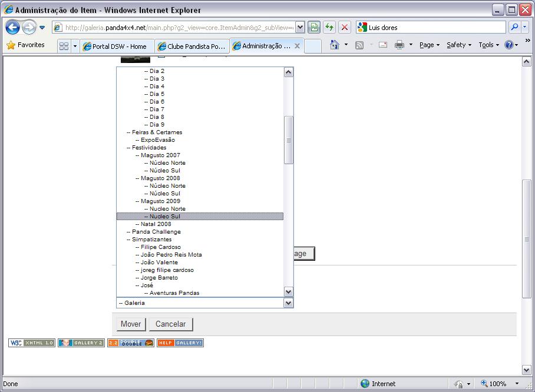Click the Cancelar button
The height and width of the screenshot is (392, 535).
[171, 324]
